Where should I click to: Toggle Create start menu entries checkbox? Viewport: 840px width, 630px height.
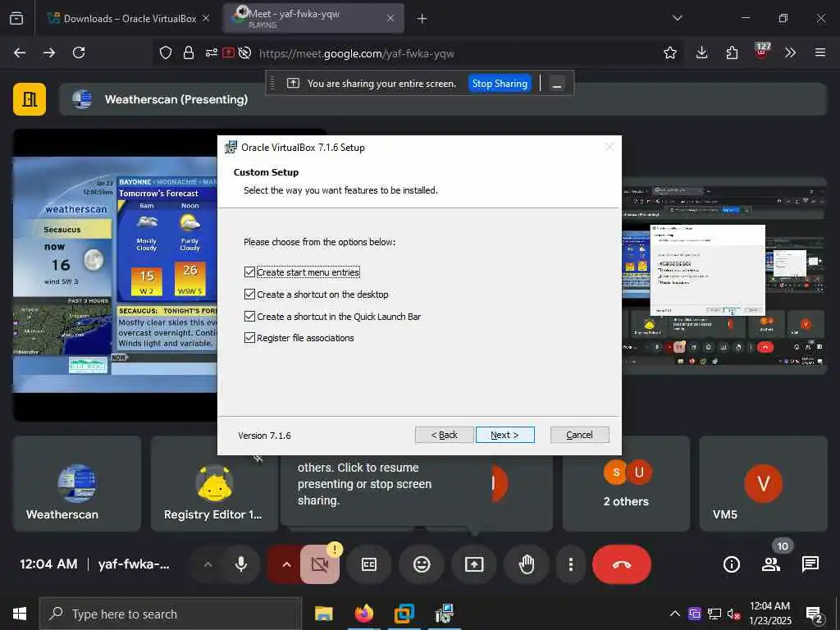tap(249, 272)
